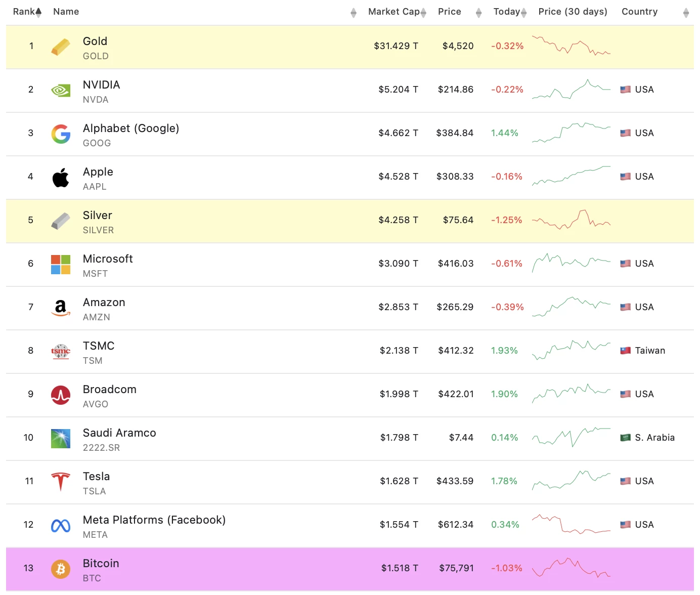Click the sort arrows of Name column
700x595 pixels.
click(x=354, y=13)
